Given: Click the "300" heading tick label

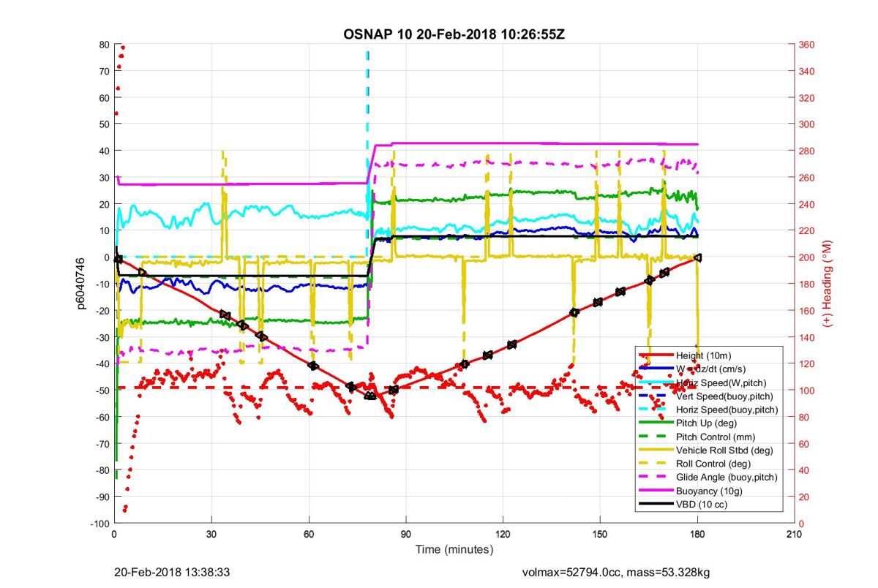Looking at the screenshot, I should pos(807,124).
